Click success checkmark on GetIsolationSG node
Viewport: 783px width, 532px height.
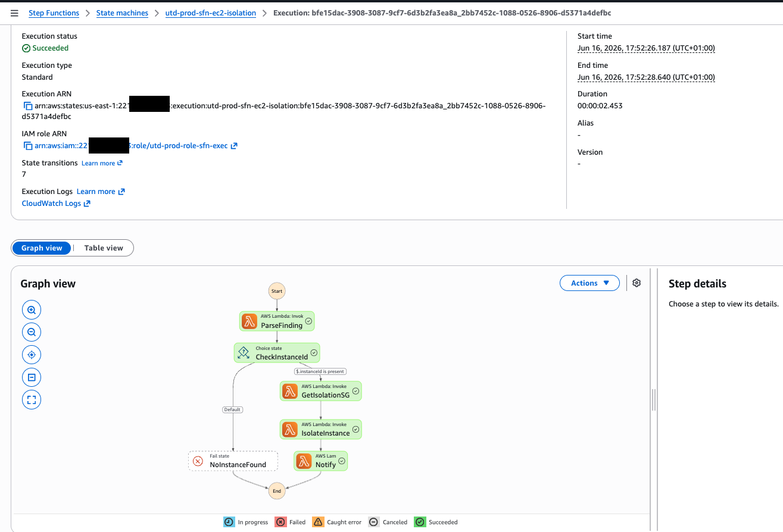pyautogui.click(x=355, y=391)
